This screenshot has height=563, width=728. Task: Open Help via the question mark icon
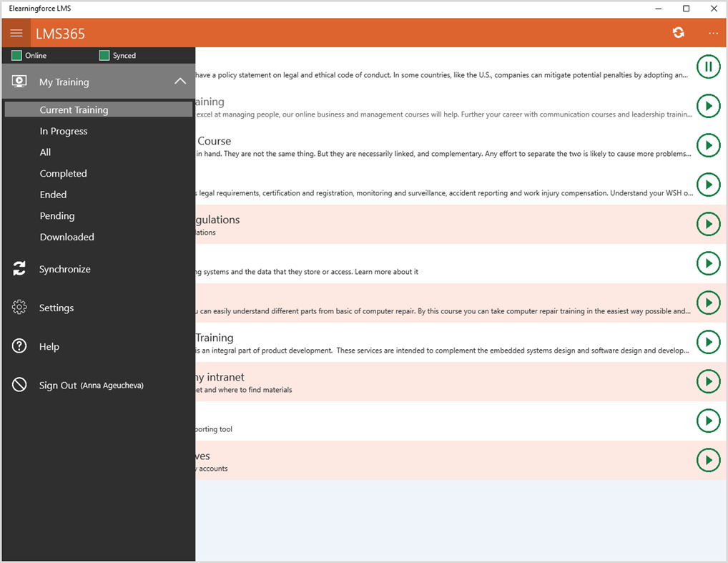coord(19,346)
